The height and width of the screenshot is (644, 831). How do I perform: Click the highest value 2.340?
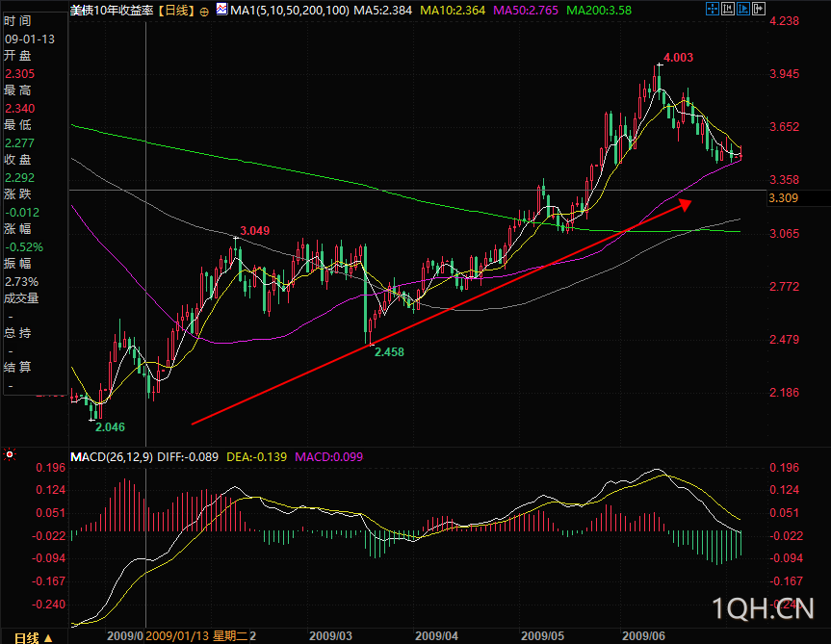coord(19,109)
